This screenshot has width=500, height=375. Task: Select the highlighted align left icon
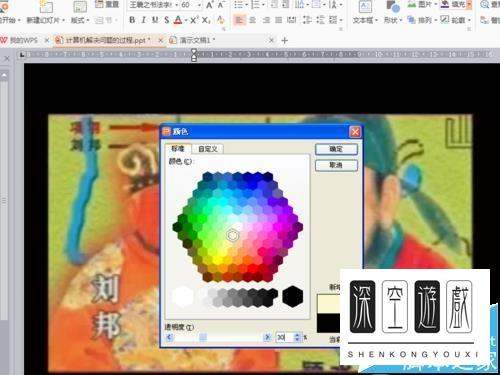[239, 20]
